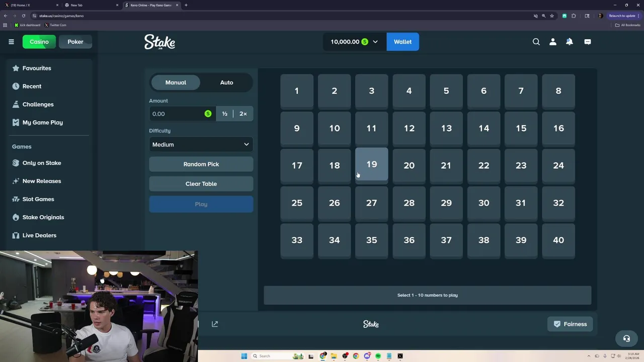
Task: Open a new browser tab with plus
Action: click(186, 5)
